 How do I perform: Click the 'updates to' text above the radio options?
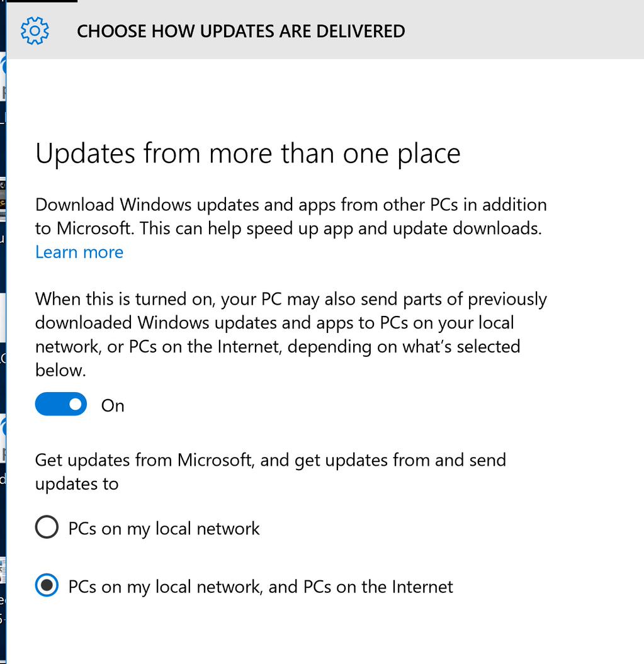[77, 483]
